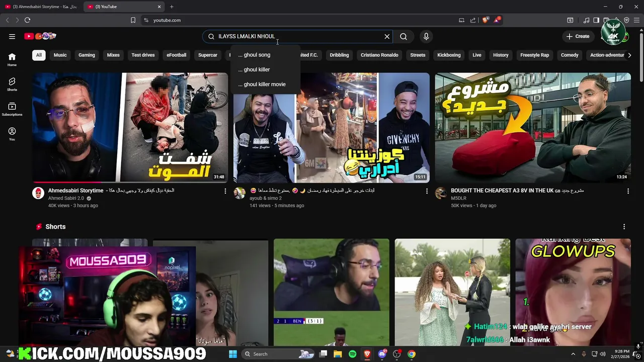The height and width of the screenshot is (362, 644).
Task: Show more filter chips with right arrow
Action: pyautogui.click(x=629, y=55)
